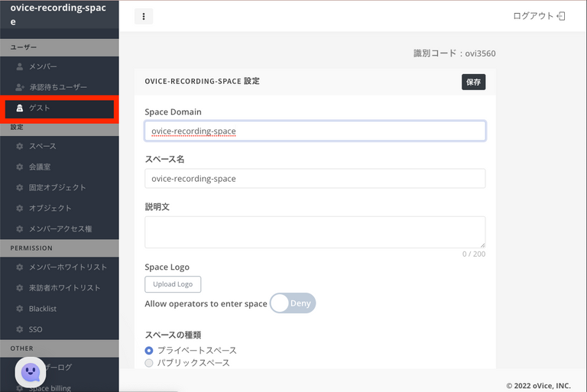Select パブリックスペース radio button
Screen dimensions: 587x392
click(x=149, y=363)
